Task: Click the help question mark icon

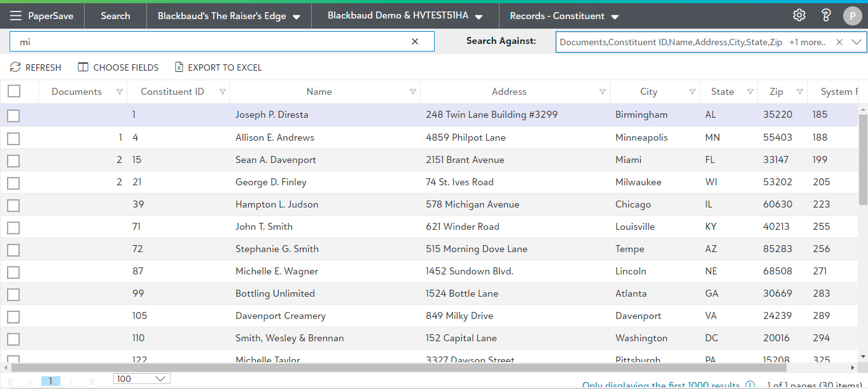Action: point(826,15)
